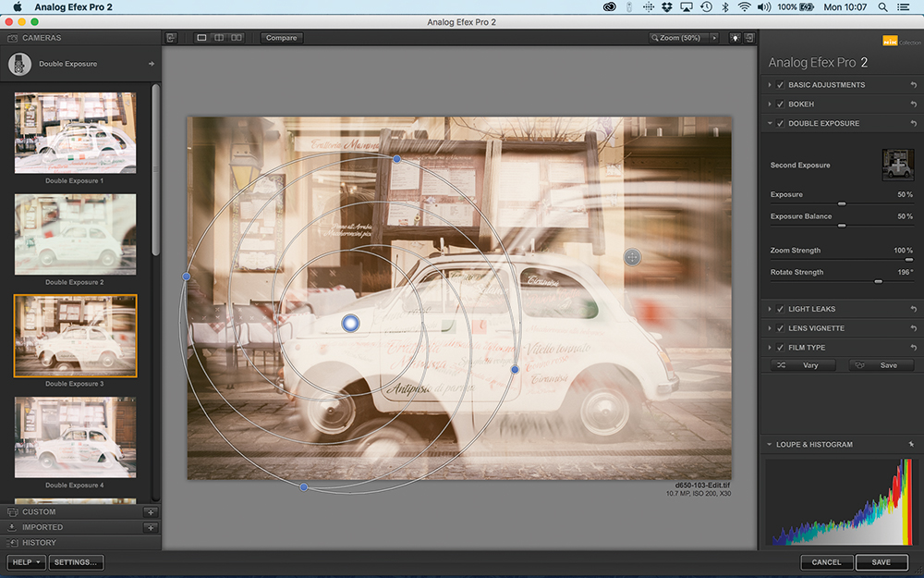Select the Double Exposure 4 preset thumbnail

coord(76,437)
